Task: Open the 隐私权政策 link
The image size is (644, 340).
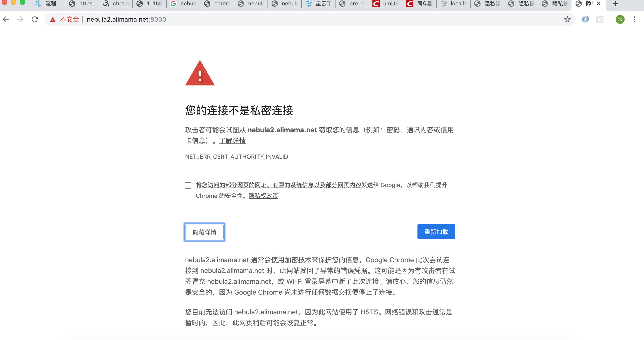Action: click(x=263, y=196)
